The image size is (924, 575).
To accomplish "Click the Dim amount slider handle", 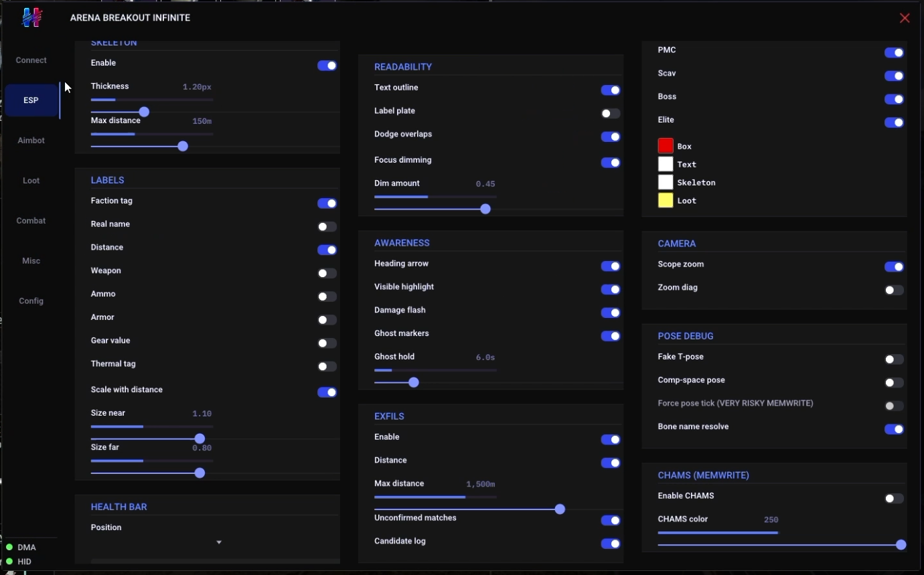I will coord(485,209).
